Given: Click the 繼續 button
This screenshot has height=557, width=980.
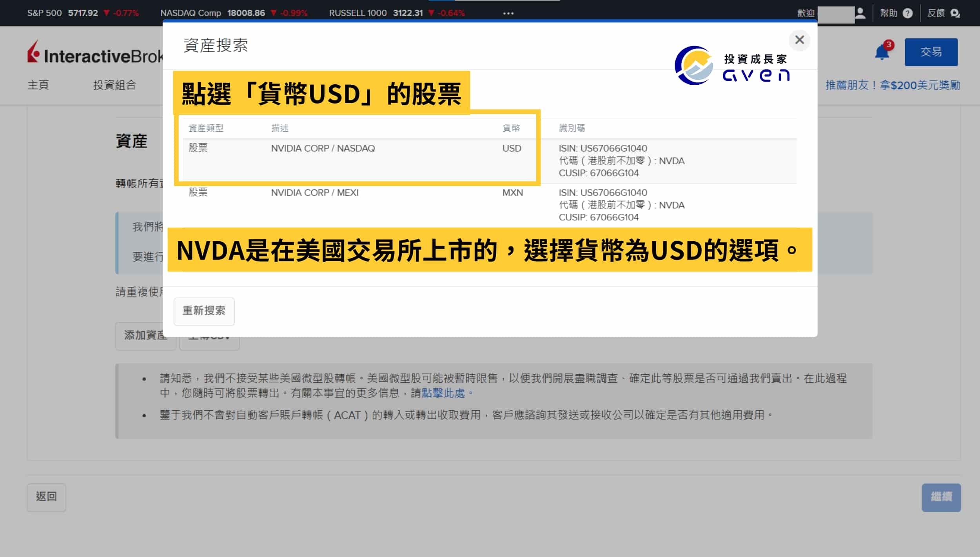Looking at the screenshot, I should [941, 497].
